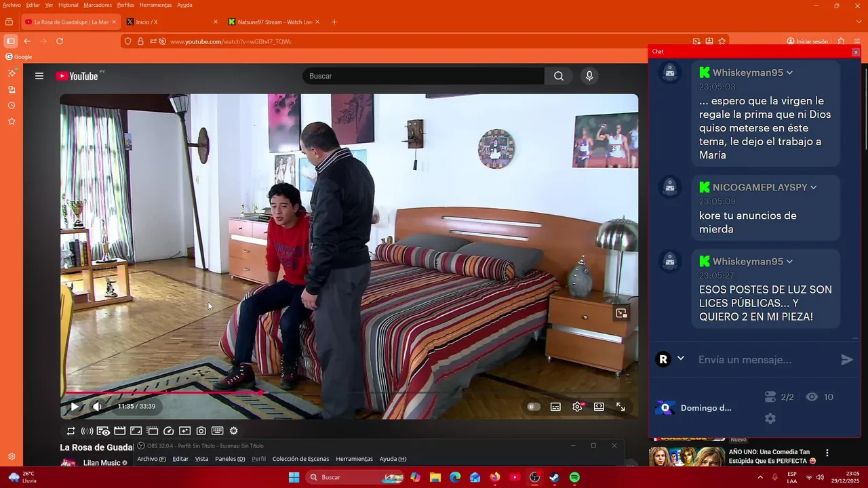Open chat settings gear icon
The width and height of the screenshot is (868, 488).
770,419
